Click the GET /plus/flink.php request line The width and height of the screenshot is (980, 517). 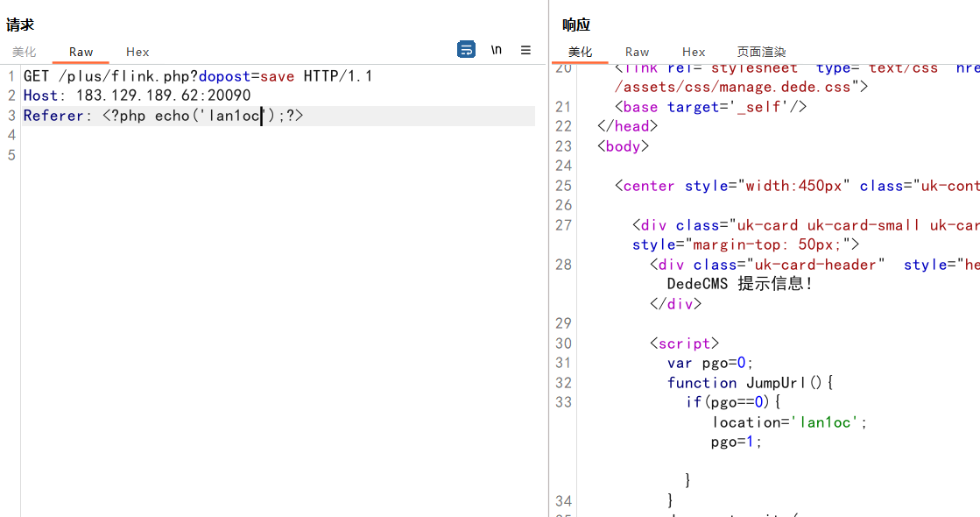(x=198, y=76)
